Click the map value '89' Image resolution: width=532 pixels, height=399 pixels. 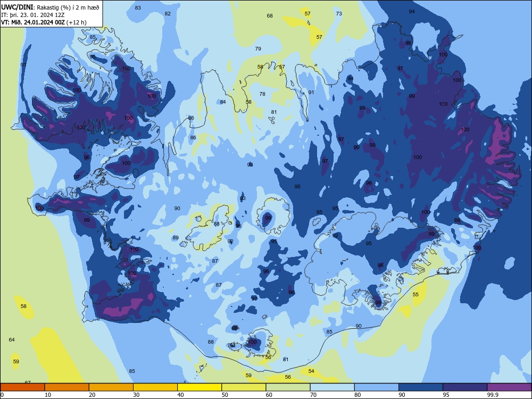[x=176, y=237]
